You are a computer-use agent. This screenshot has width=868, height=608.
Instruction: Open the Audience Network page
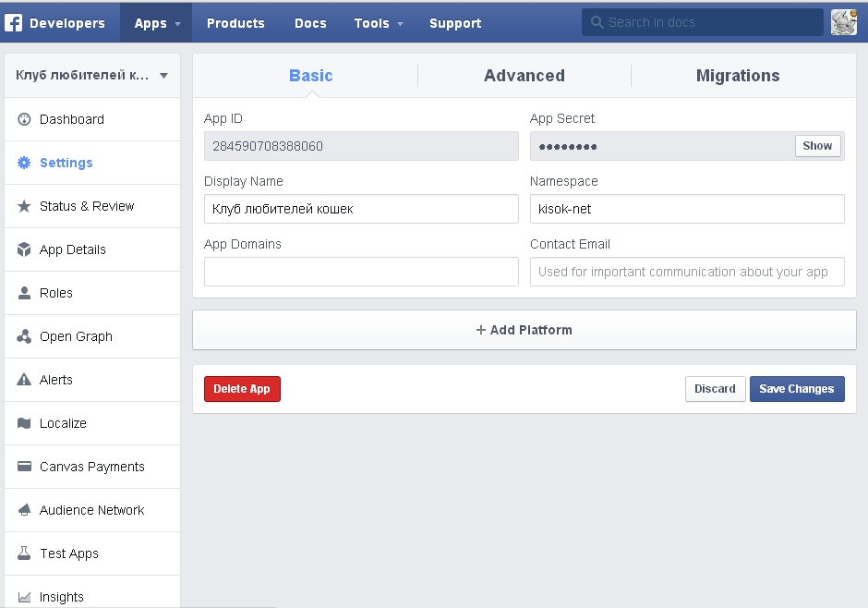[x=92, y=510]
